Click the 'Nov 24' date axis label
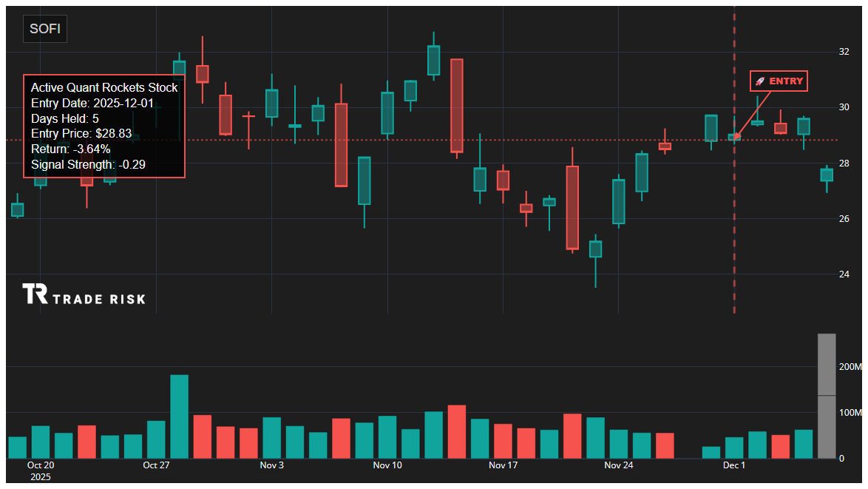868x489 pixels. coord(619,465)
